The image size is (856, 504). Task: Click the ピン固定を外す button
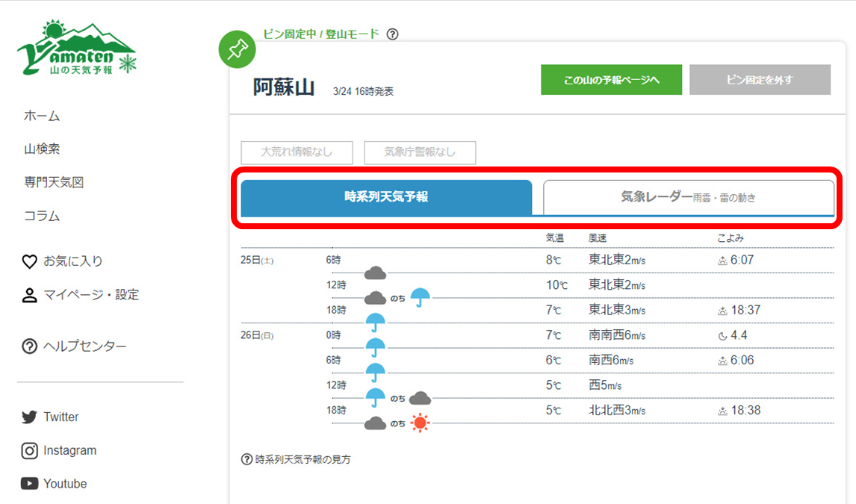760,80
